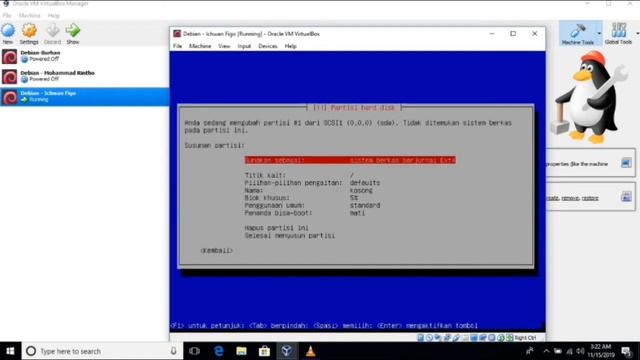Click the underlined links in the lower right panel

pyautogui.click(x=572, y=198)
